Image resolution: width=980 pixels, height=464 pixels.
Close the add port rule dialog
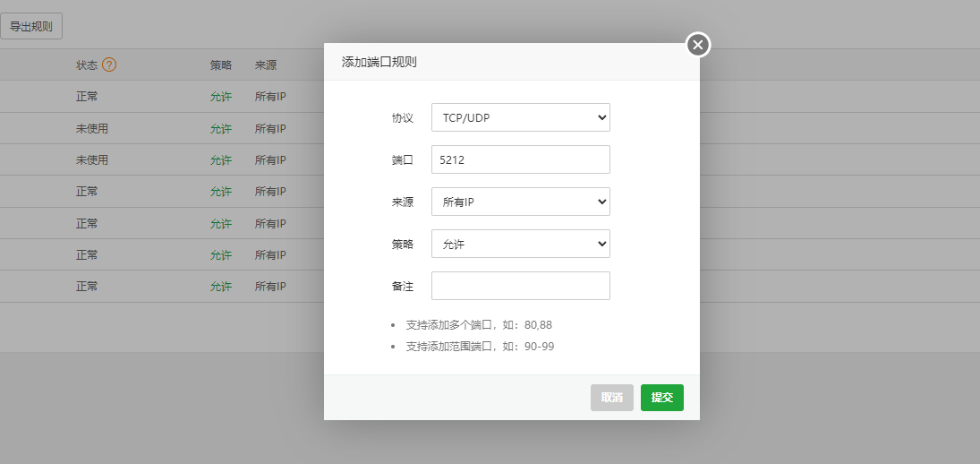(x=697, y=45)
